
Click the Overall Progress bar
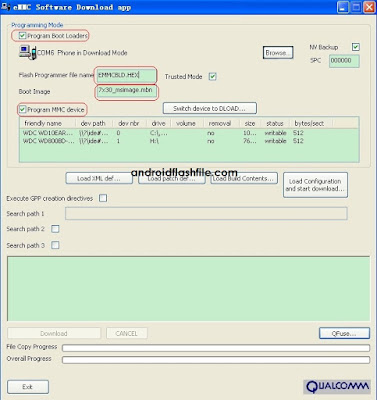tap(216, 360)
